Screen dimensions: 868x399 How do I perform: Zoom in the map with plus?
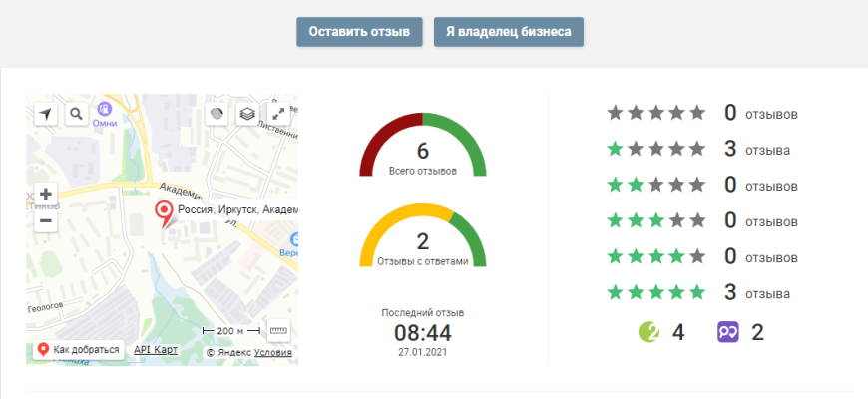pyautogui.click(x=45, y=195)
